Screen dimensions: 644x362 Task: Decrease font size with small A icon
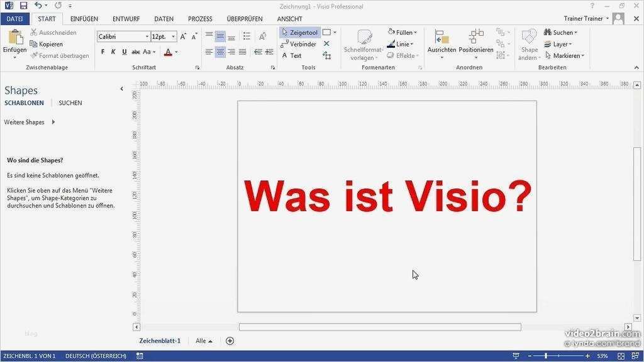coord(194,36)
